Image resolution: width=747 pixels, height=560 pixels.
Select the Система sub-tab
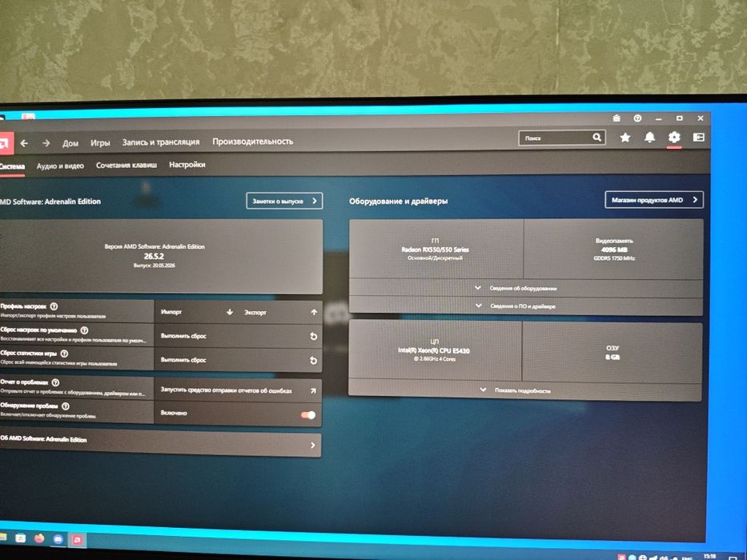point(12,166)
